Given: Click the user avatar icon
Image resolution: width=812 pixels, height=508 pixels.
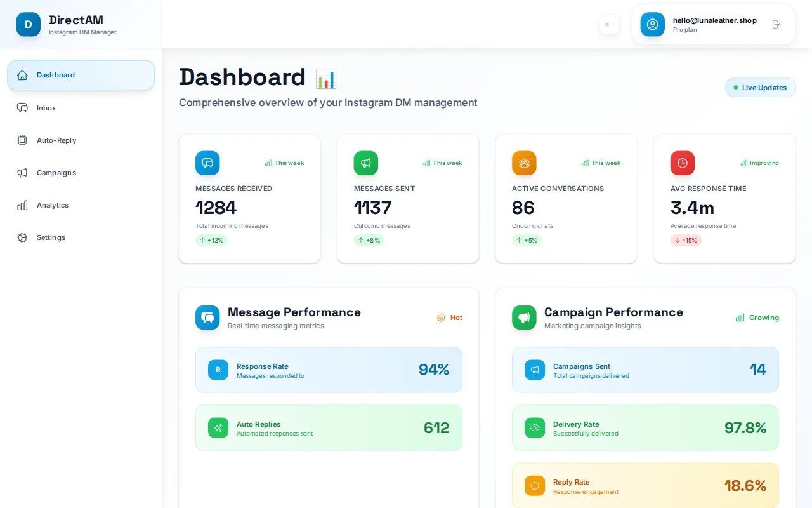Looking at the screenshot, I should [x=653, y=24].
